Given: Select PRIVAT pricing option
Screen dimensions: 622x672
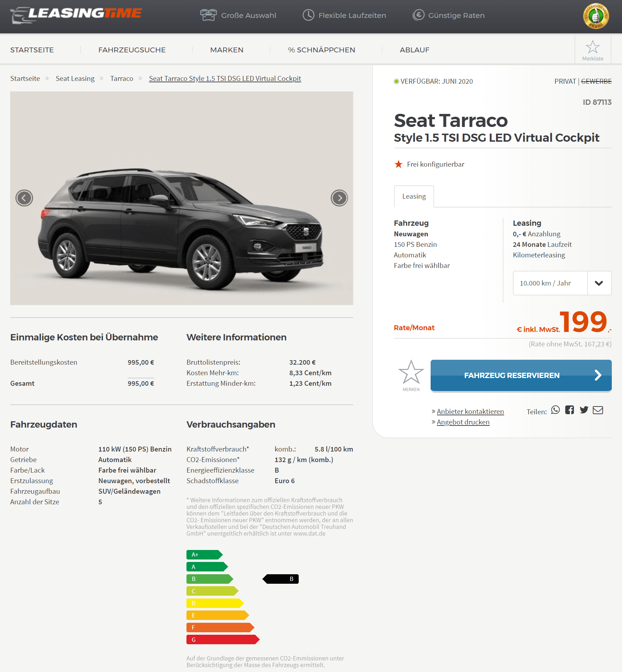Looking at the screenshot, I should (x=565, y=81).
